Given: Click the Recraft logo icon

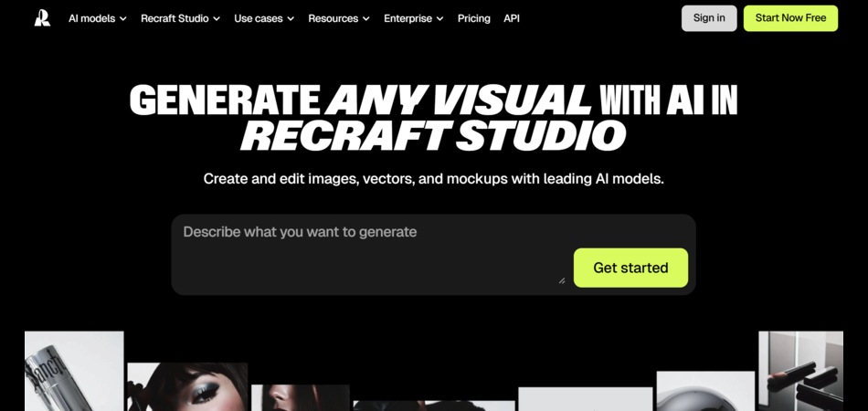Looking at the screenshot, I should point(42,17).
